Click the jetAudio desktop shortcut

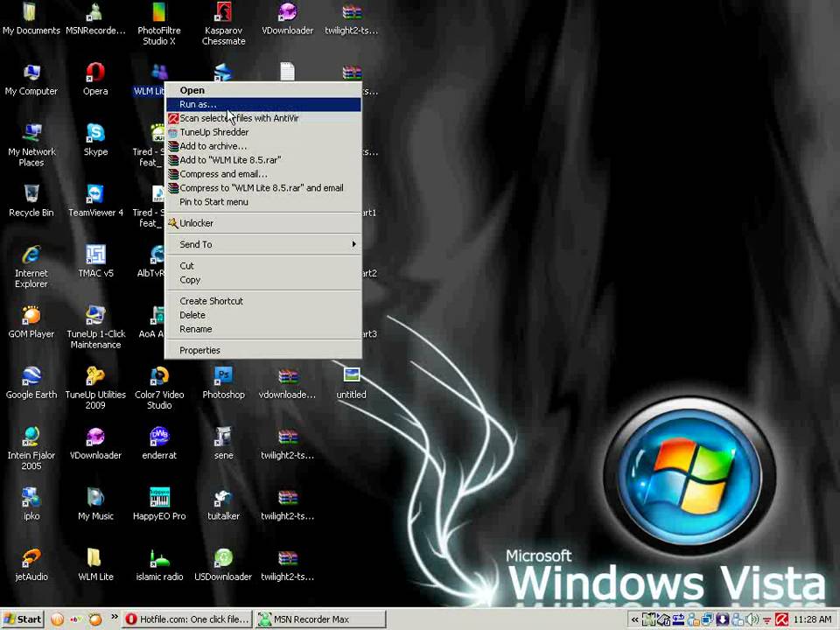pos(31,565)
